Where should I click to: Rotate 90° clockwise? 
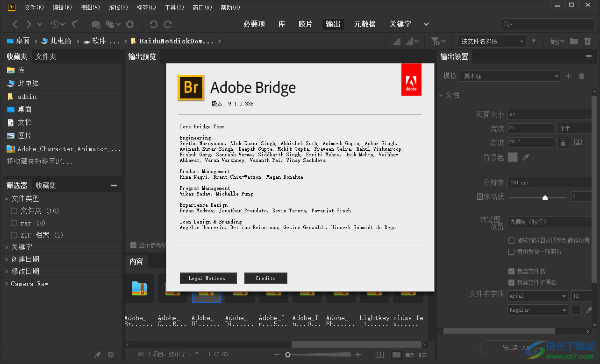pyautogui.click(x=168, y=24)
